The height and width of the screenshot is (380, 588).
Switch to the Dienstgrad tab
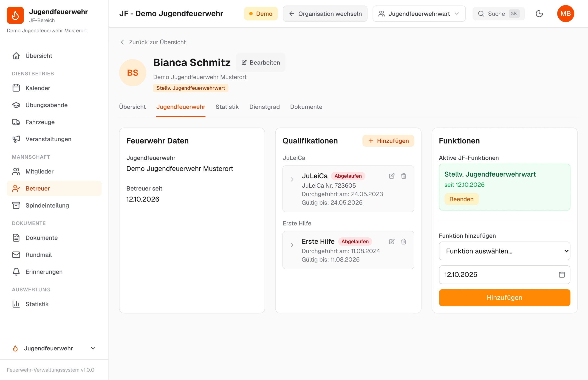pyautogui.click(x=264, y=107)
